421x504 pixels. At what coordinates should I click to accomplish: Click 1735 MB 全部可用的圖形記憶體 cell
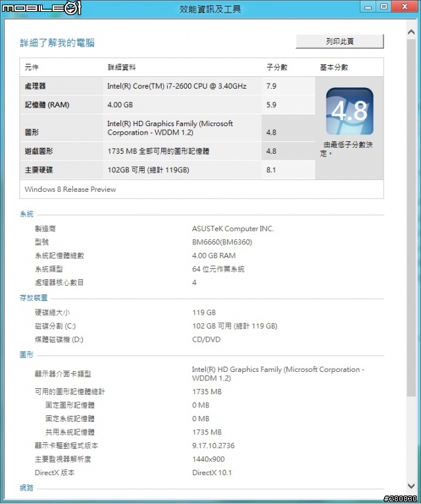click(x=159, y=151)
